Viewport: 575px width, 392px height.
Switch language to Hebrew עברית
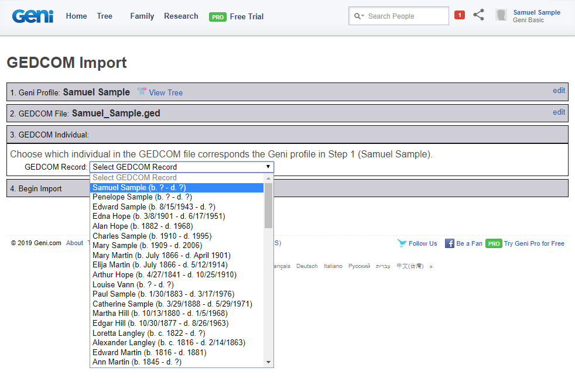(383, 266)
